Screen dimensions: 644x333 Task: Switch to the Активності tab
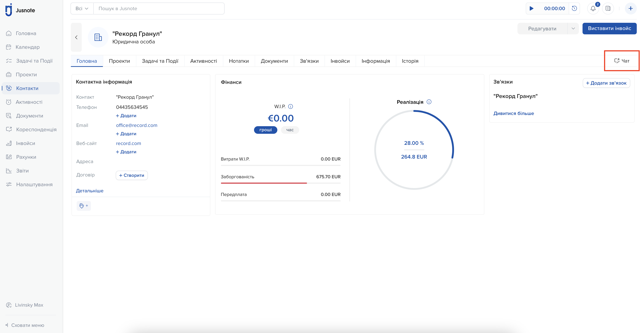204,61
